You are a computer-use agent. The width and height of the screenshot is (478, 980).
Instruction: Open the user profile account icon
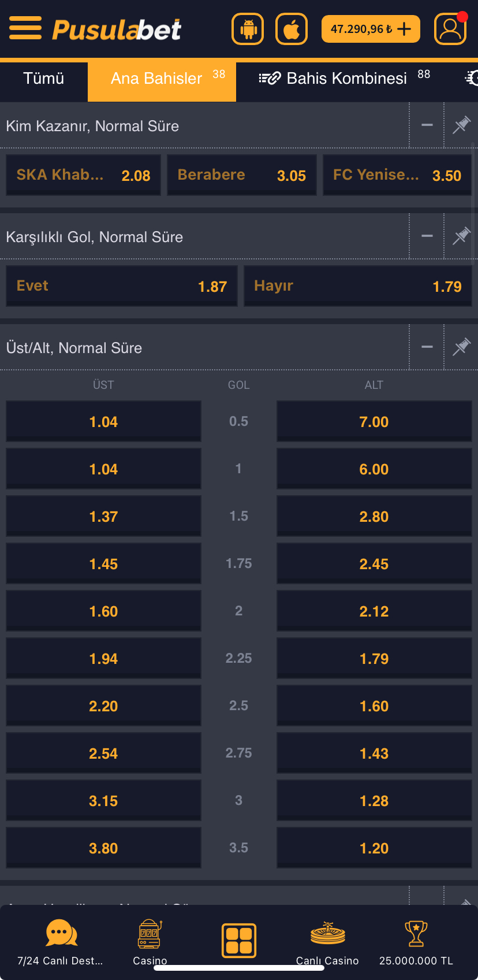pos(450,28)
